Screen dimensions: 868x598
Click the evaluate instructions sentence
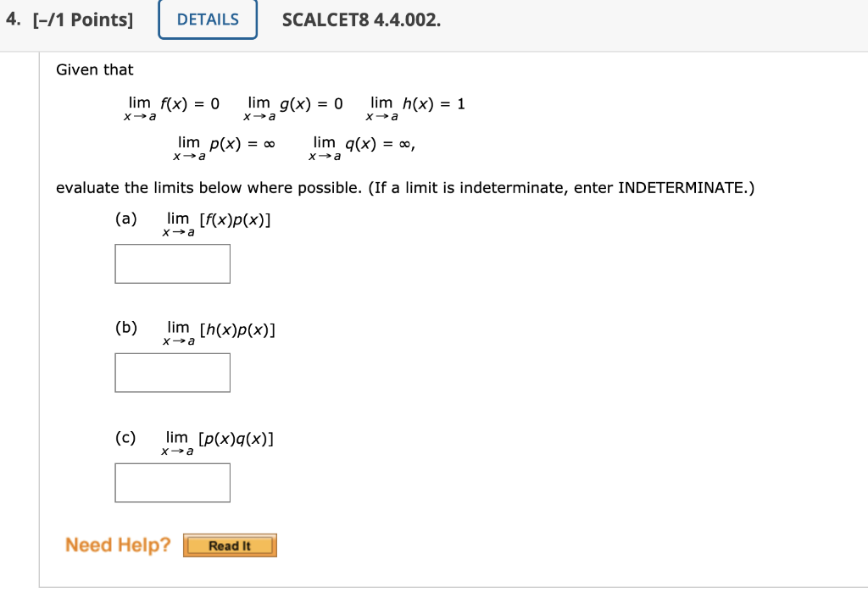pyautogui.click(x=404, y=187)
